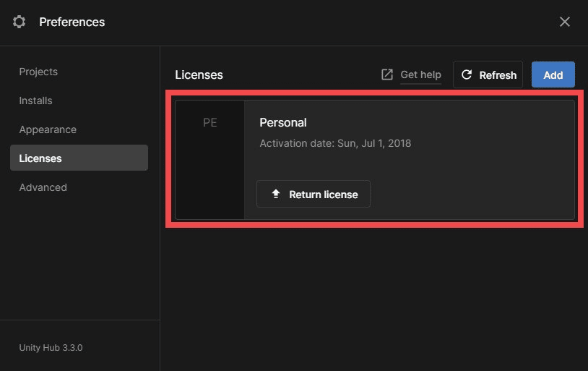Viewport: 588px width, 371px height.
Task: Click the circular arrow Refresh icon
Action: (x=467, y=74)
